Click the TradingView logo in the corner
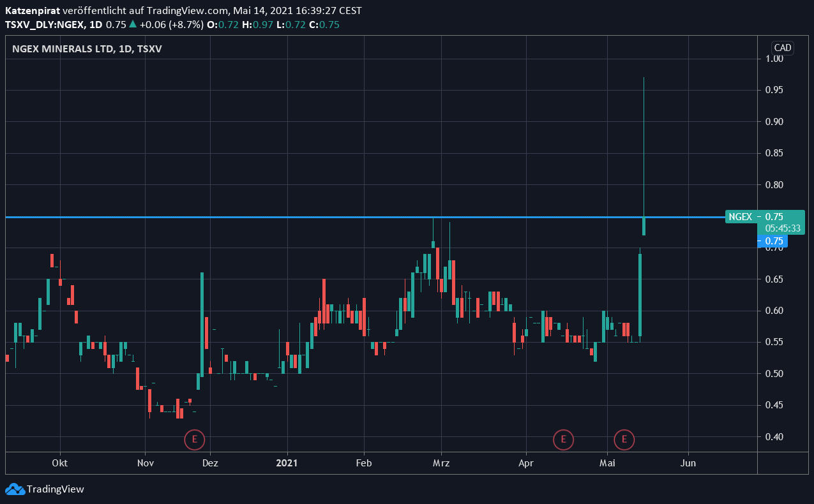Viewport: 814px width, 504px height. (45, 489)
